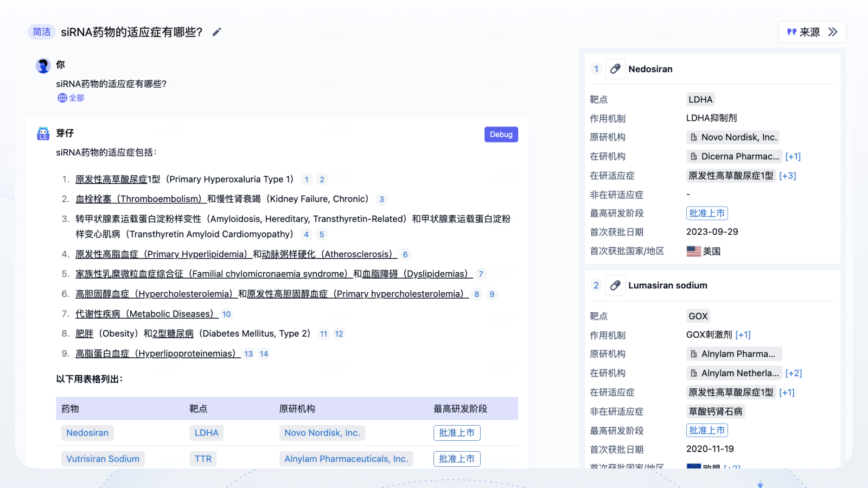Click the LDHA target tag in table
868x488 pixels.
click(206, 433)
